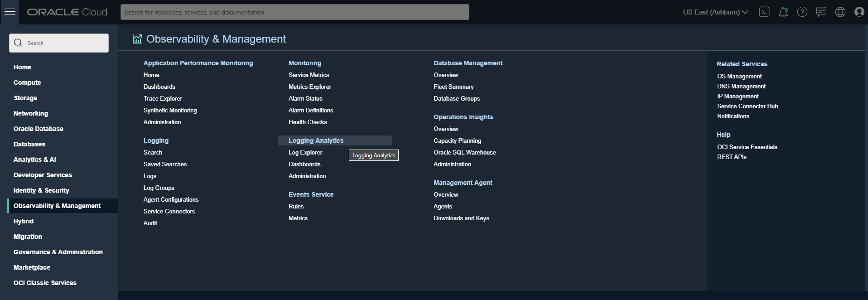Open Databases sidebar category
The image size is (868, 300).
(x=29, y=144)
